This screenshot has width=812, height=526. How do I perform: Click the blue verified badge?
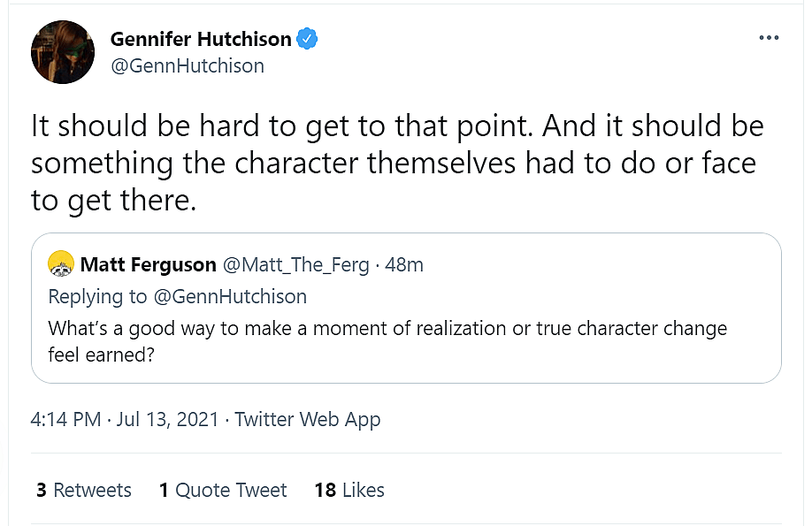click(307, 39)
